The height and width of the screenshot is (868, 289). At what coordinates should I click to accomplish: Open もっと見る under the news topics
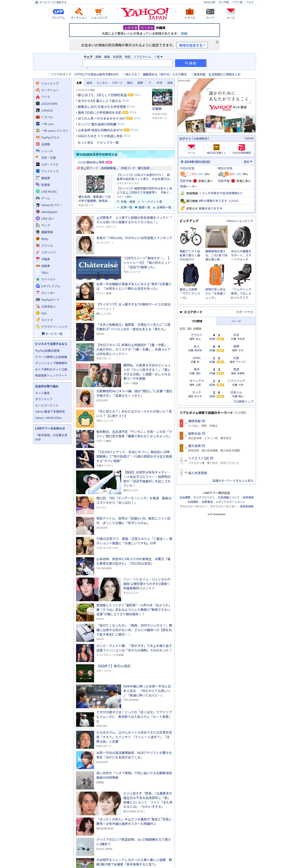click(86, 143)
